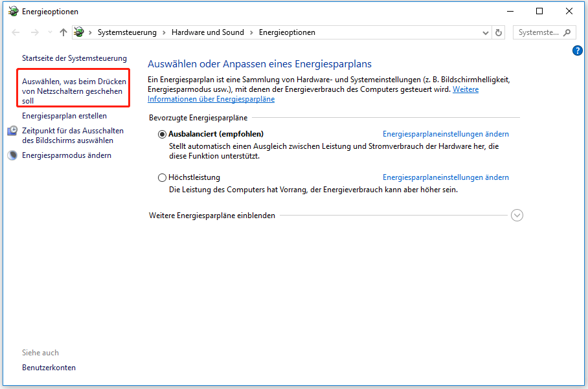Click the moon sleep icon in sidebar
The width and height of the screenshot is (588, 389).
(12, 155)
